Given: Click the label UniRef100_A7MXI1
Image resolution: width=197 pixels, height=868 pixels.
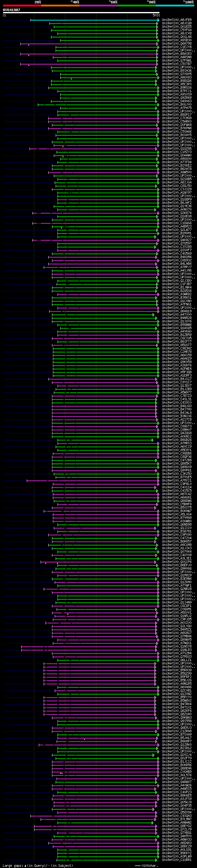Looking at the screenshot, I should coord(177,481).
